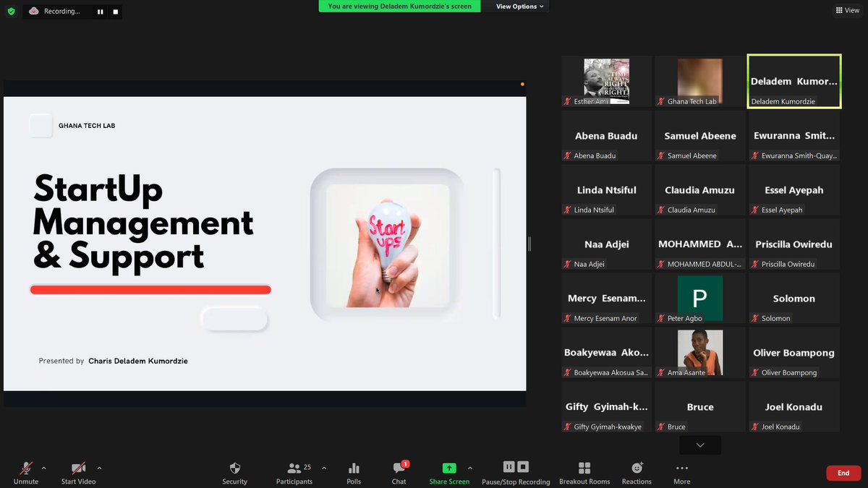The width and height of the screenshot is (868, 488).
Task: Select Claudia Amuzu's tile
Action: [699, 190]
